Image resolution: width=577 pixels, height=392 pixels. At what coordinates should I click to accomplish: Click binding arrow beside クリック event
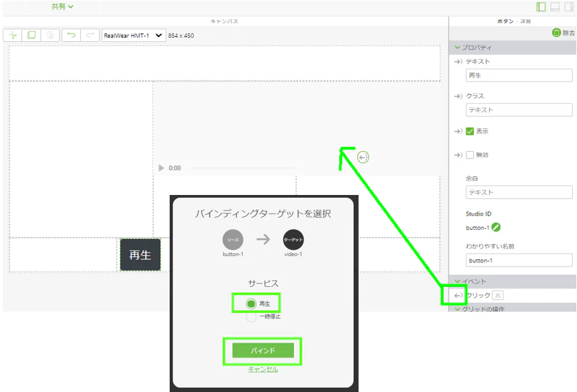tap(457, 295)
